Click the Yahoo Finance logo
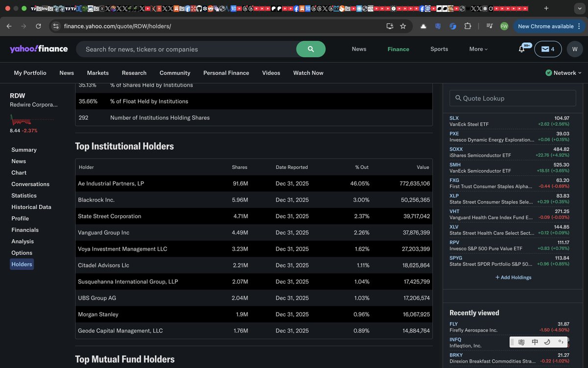 pos(39,49)
